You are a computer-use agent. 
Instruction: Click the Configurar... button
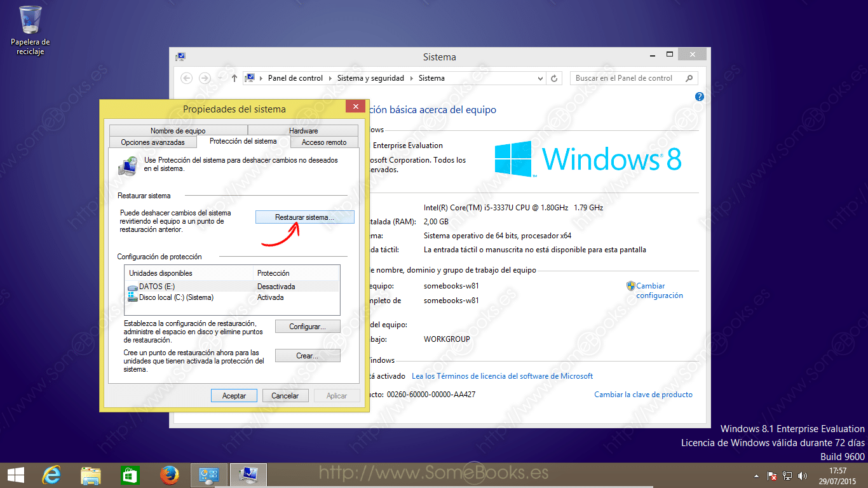[x=308, y=327]
